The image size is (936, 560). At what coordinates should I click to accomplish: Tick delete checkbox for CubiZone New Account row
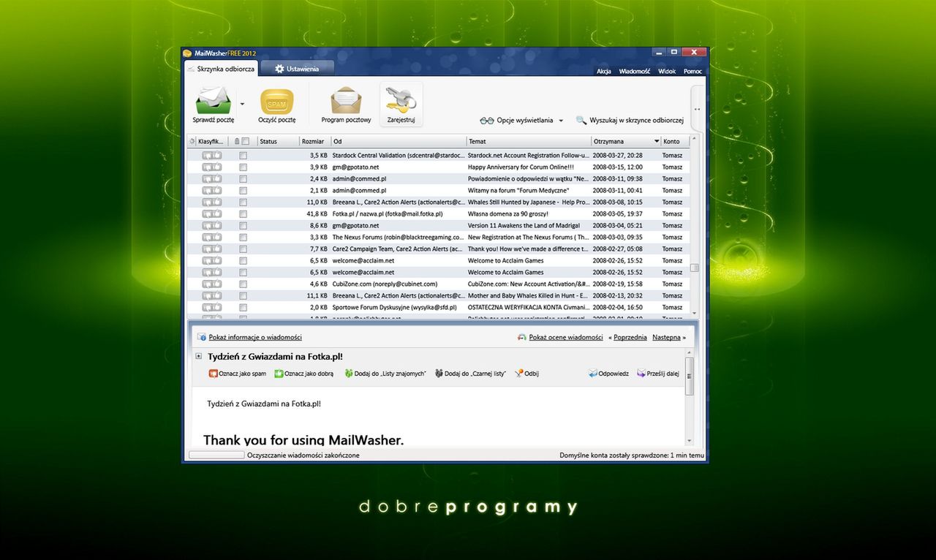[244, 284]
